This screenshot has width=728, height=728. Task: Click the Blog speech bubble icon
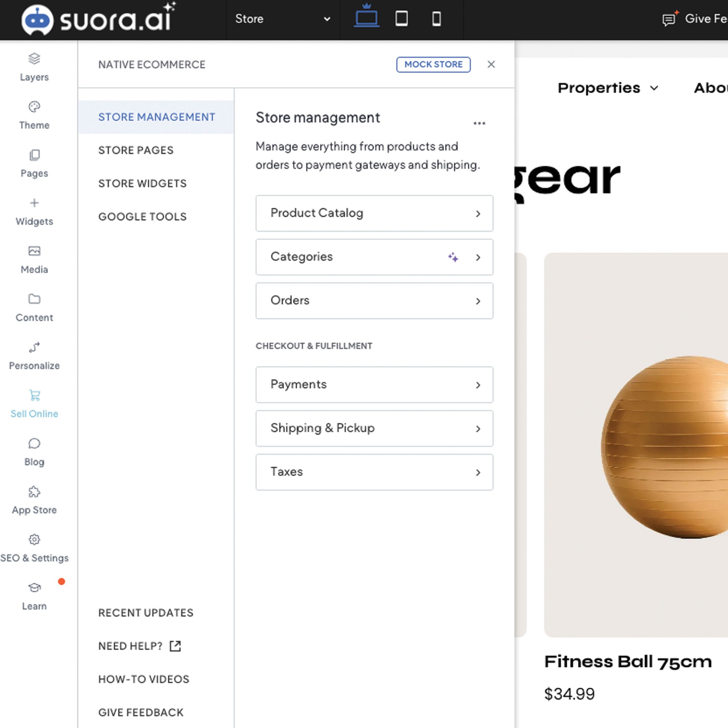click(x=34, y=443)
